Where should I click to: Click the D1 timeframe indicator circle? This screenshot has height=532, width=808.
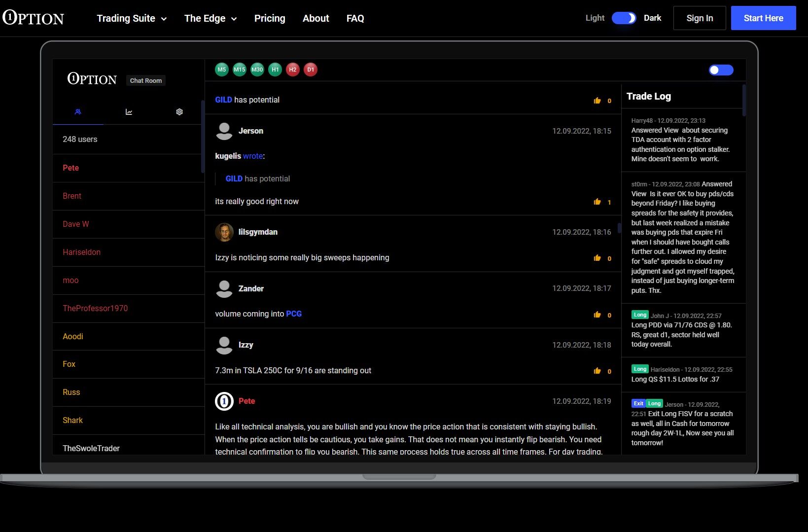point(311,70)
